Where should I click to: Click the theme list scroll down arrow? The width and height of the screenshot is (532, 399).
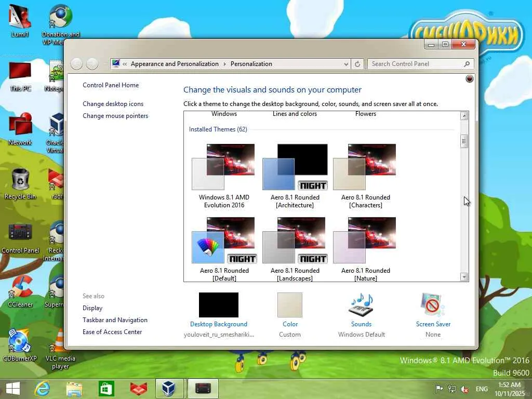(x=464, y=277)
